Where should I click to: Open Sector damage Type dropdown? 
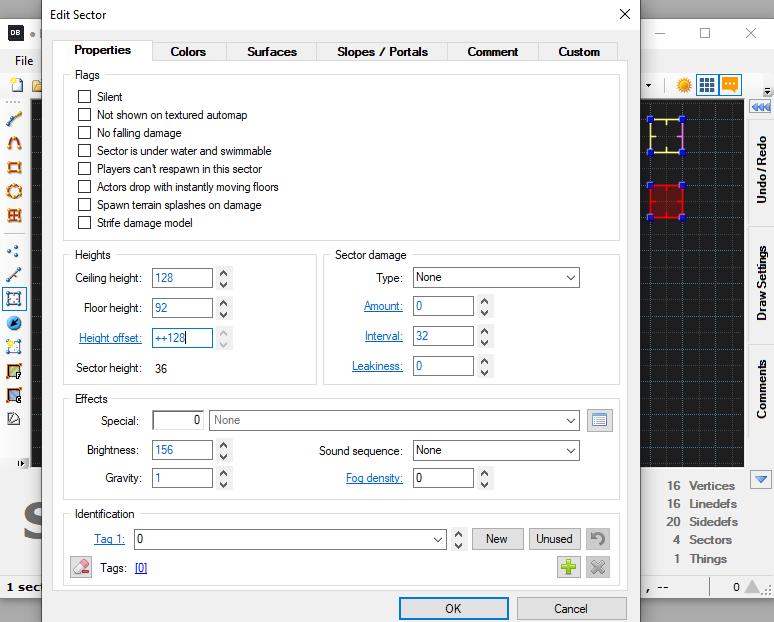click(x=496, y=277)
